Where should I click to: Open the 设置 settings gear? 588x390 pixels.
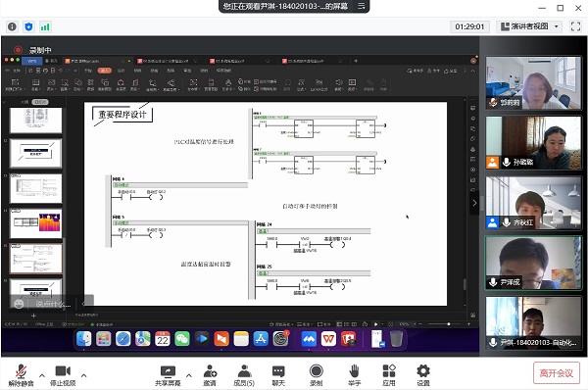[x=423, y=375]
